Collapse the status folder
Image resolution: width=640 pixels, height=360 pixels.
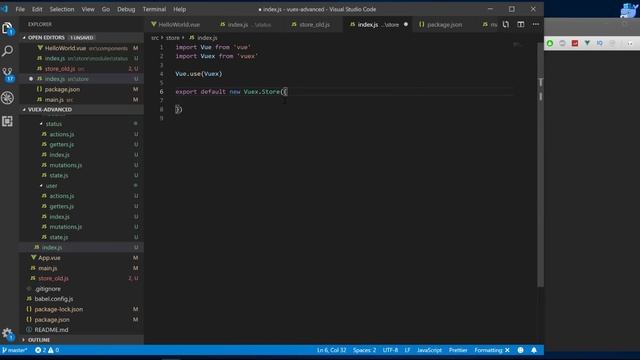pos(53,124)
